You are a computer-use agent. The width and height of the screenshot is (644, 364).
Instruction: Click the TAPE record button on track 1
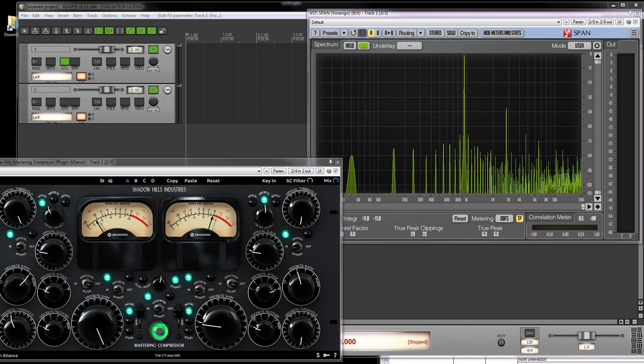167,50
